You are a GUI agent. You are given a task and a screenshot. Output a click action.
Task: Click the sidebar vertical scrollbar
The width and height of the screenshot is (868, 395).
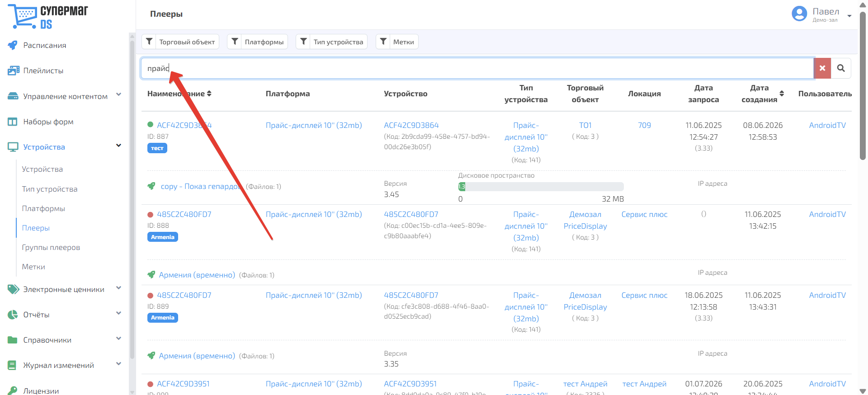tap(132, 199)
